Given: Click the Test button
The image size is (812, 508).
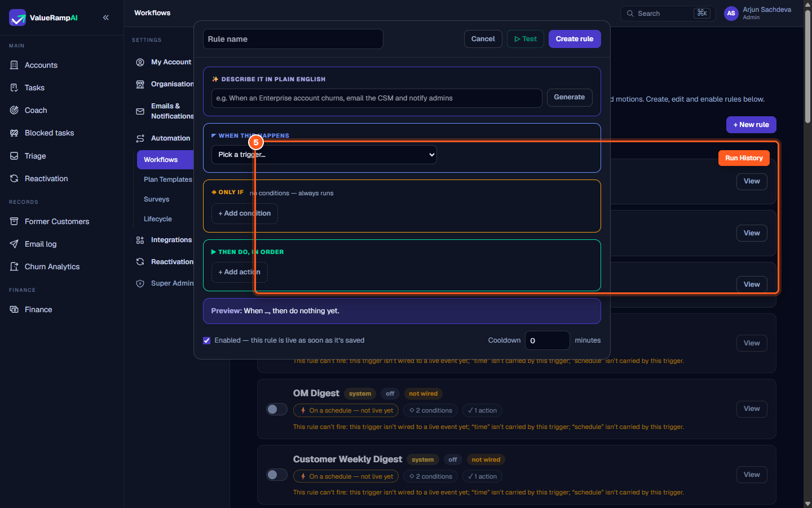Looking at the screenshot, I should tap(526, 39).
